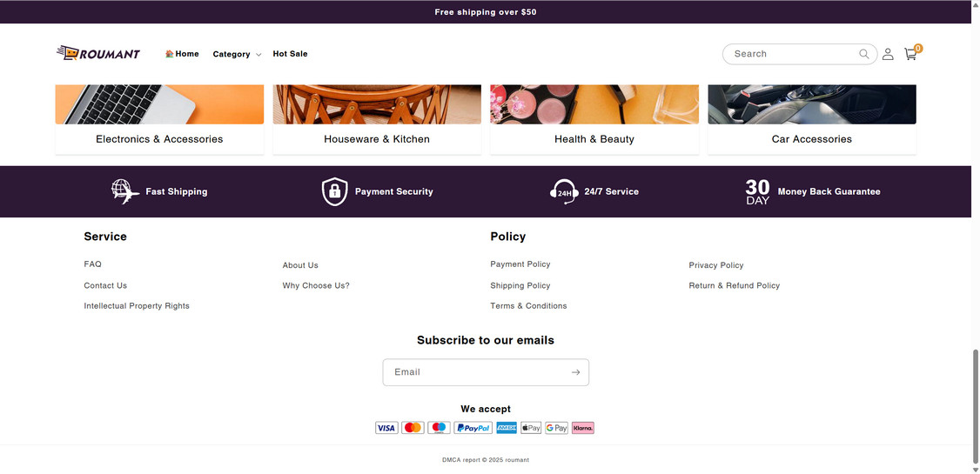Open the user account icon

(x=888, y=54)
